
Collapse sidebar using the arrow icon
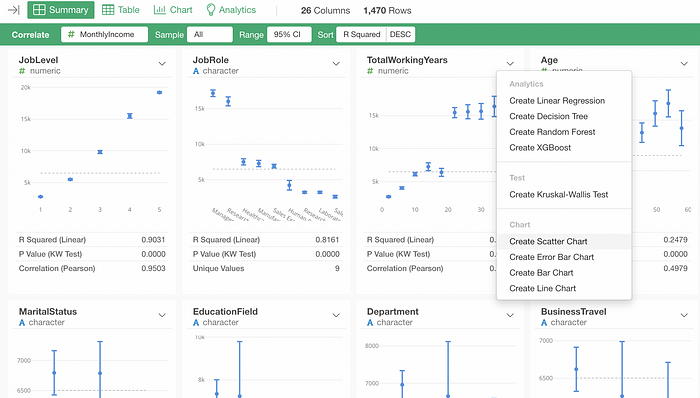coord(14,10)
